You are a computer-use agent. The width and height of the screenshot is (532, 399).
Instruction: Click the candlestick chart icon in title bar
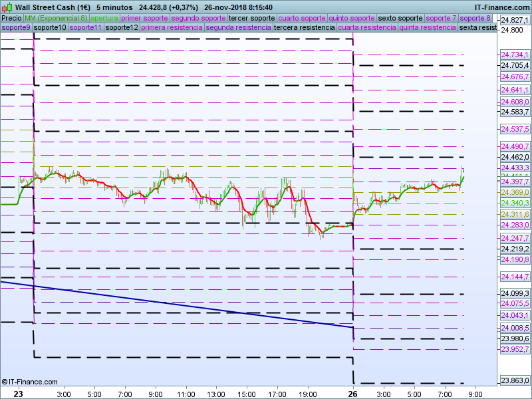[x=7, y=7]
